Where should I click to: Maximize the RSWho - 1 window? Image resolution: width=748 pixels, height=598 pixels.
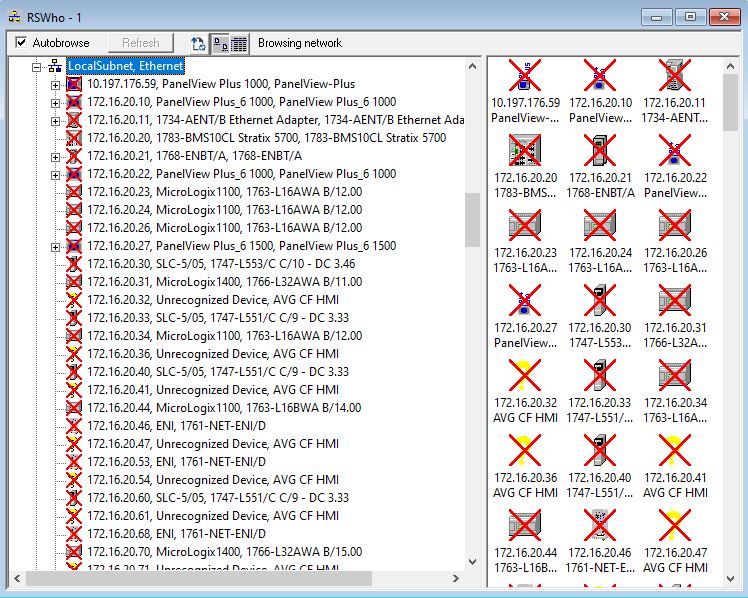click(x=690, y=17)
